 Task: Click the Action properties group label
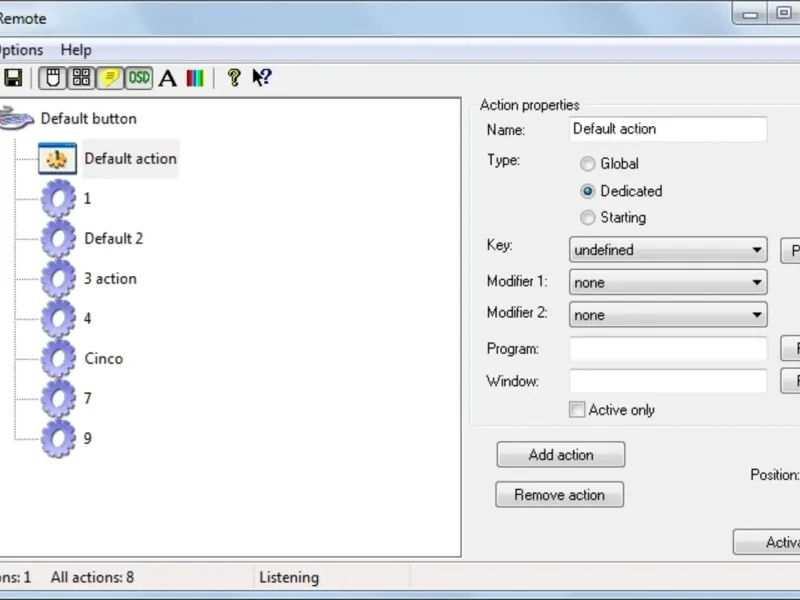[530, 105]
